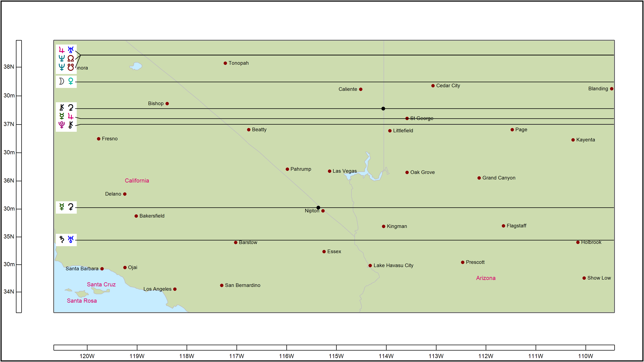Select the Ceres glyph paired with Mercury

71,207
